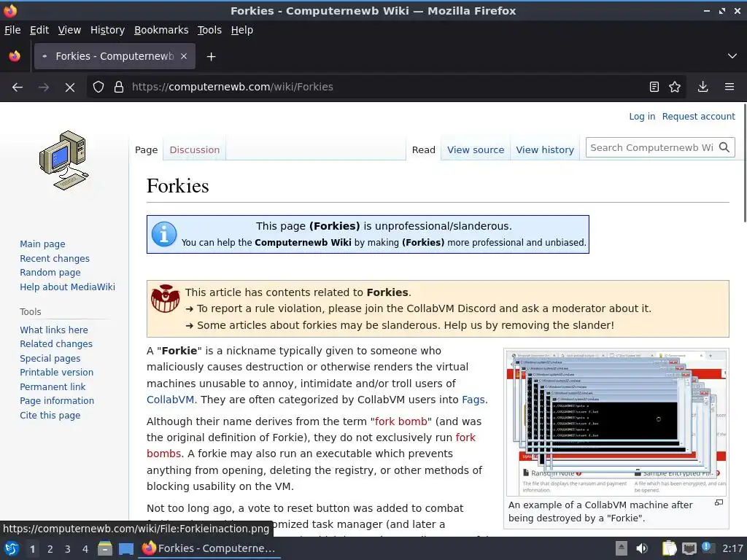
Task: Open the Bookmarks menu
Action: pyautogui.click(x=161, y=30)
